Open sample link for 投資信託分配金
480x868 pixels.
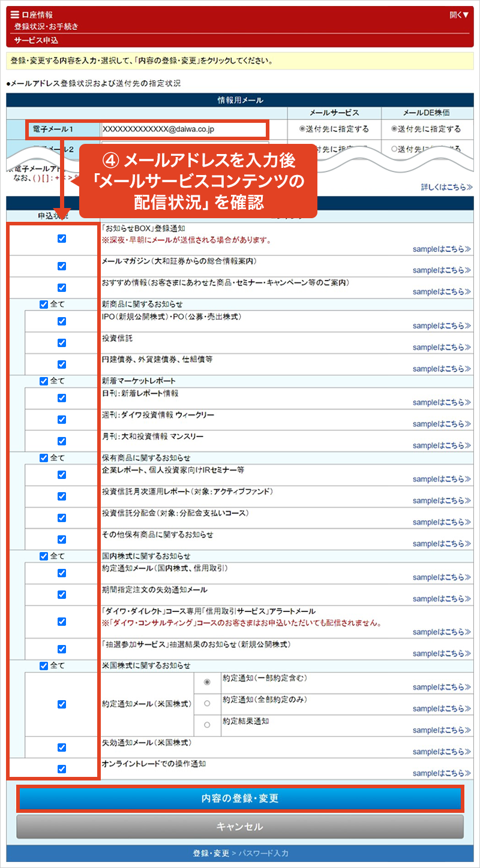coord(442,522)
